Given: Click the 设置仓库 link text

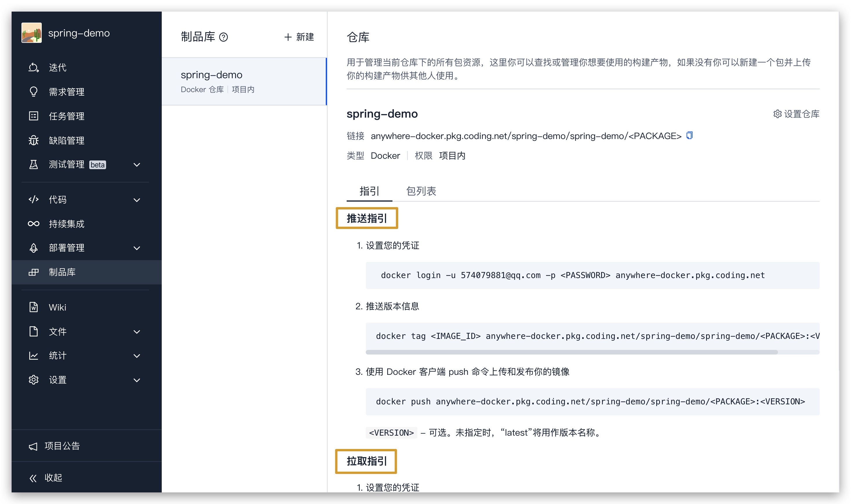Looking at the screenshot, I should [802, 114].
